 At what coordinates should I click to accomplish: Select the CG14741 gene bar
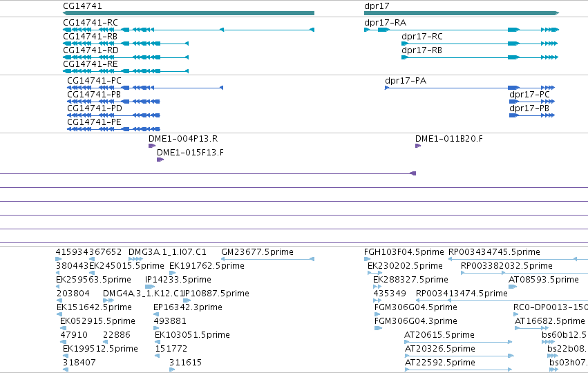coord(189,13)
